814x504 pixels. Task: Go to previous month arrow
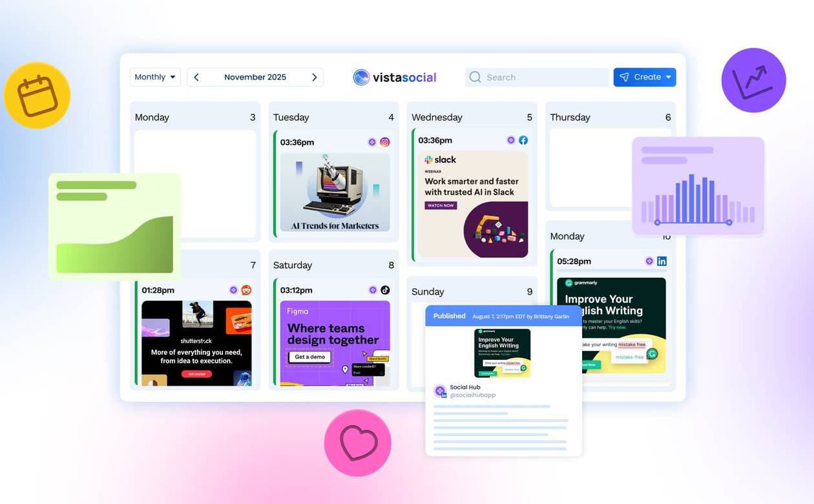pyautogui.click(x=196, y=77)
